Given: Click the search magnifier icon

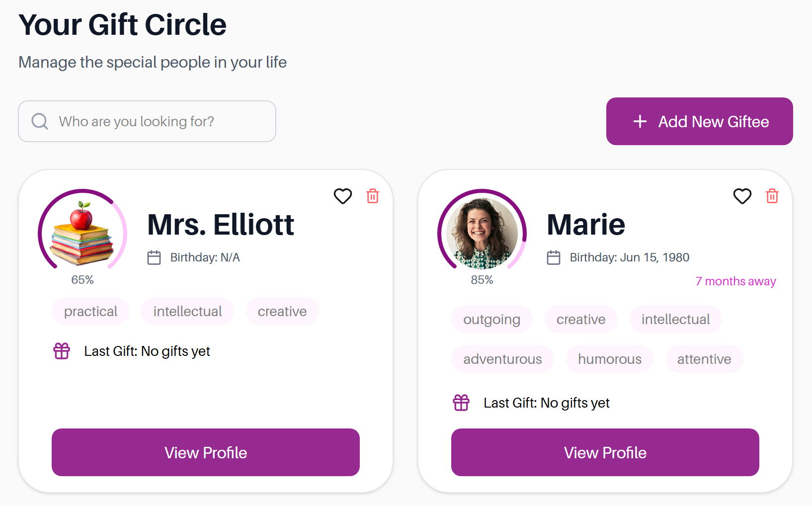Looking at the screenshot, I should [40, 121].
